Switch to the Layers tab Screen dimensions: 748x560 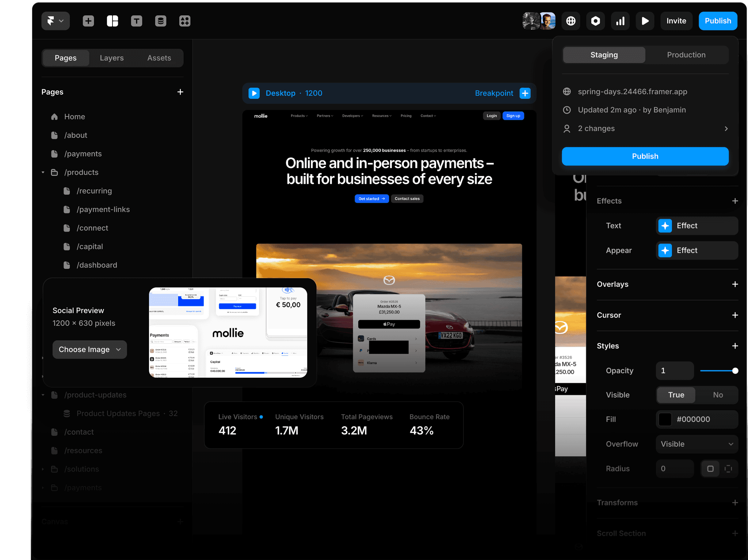tap(112, 58)
